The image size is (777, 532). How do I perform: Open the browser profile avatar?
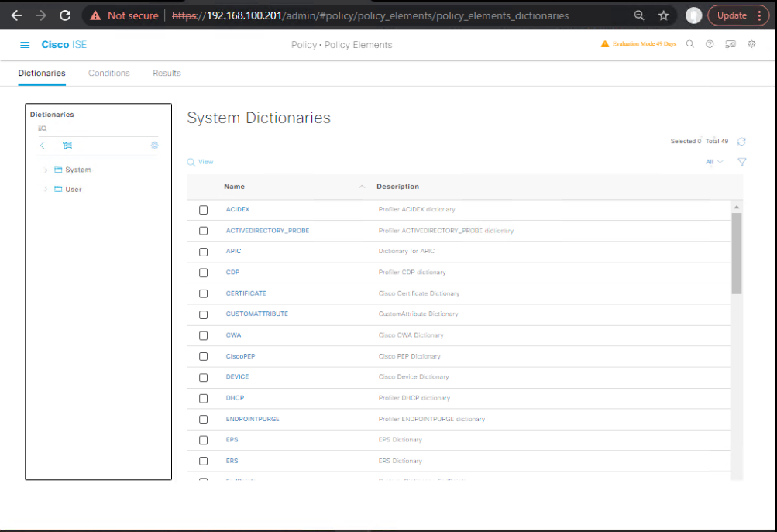point(694,15)
